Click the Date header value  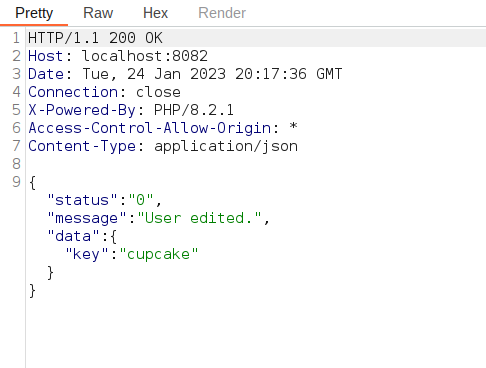pos(212,74)
